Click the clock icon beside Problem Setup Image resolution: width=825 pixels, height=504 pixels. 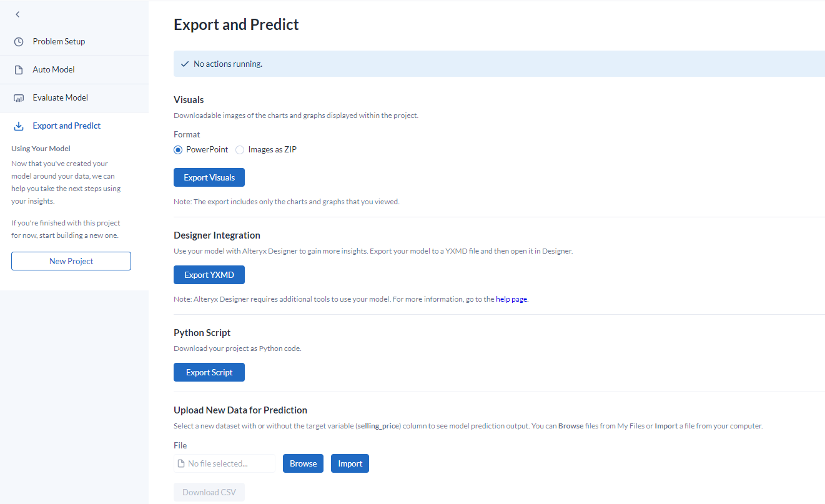point(19,42)
